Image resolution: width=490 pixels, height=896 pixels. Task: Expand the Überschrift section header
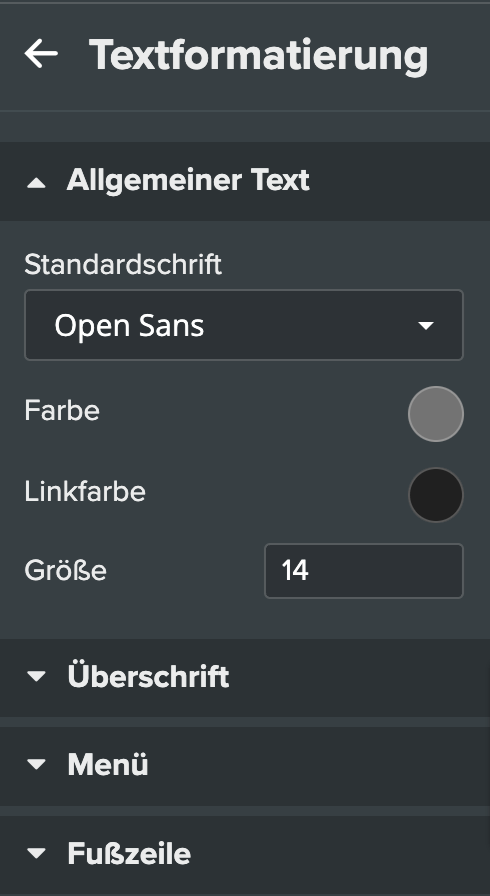pos(245,677)
